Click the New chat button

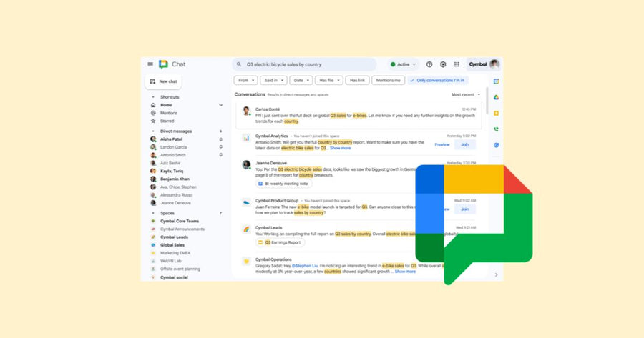(x=163, y=81)
